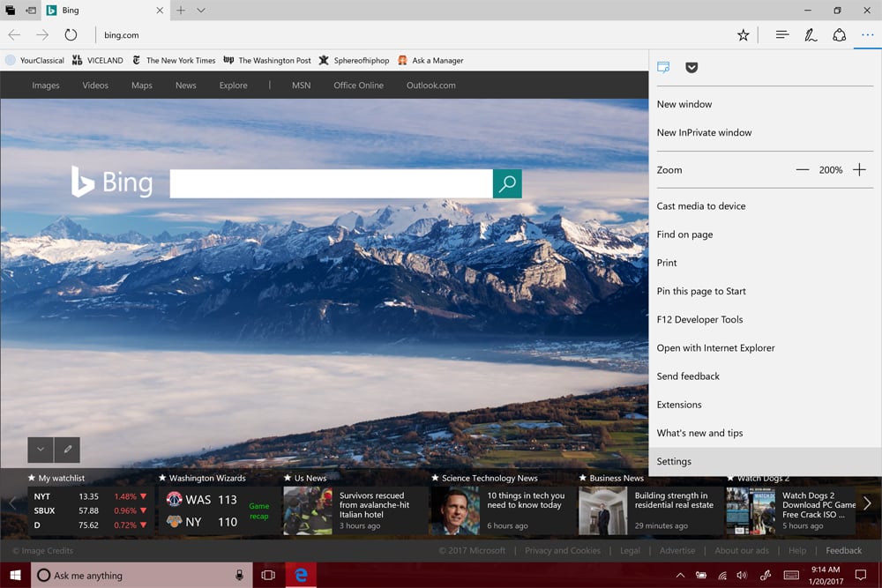The width and height of the screenshot is (882, 588).
Task: Open What's new and tips
Action: click(765, 434)
